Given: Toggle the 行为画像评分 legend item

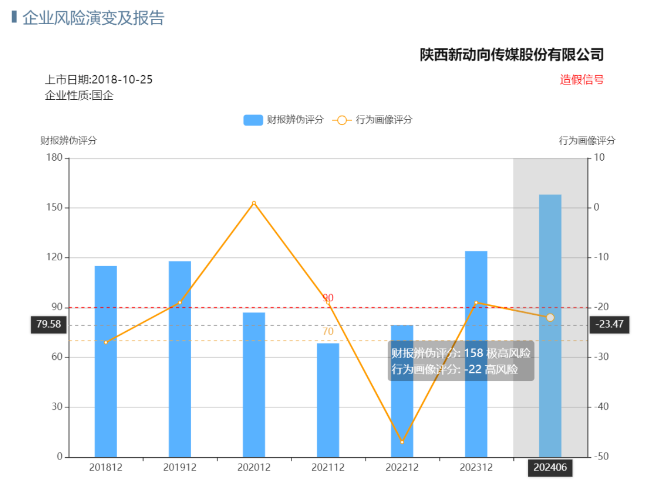Looking at the screenshot, I should tap(372, 120).
